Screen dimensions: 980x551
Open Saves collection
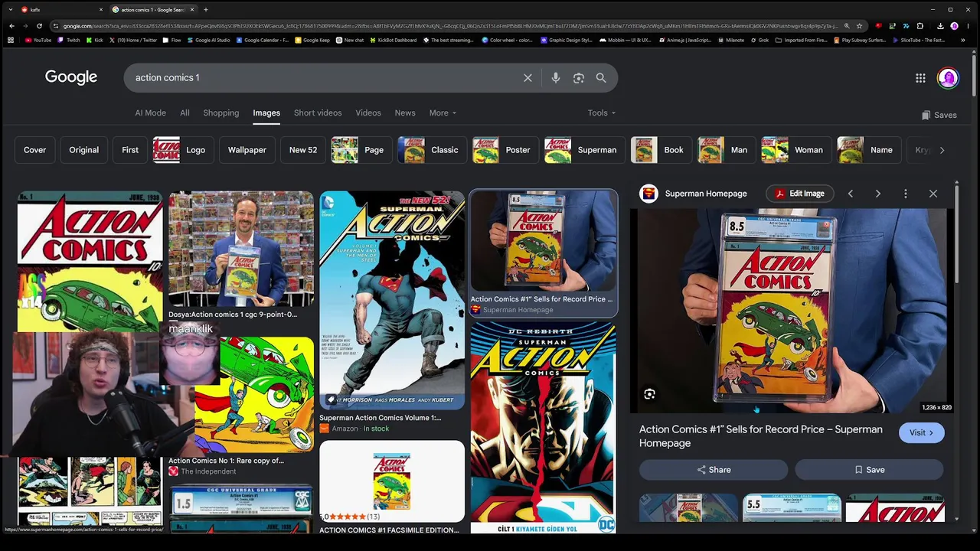pyautogui.click(x=939, y=115)
